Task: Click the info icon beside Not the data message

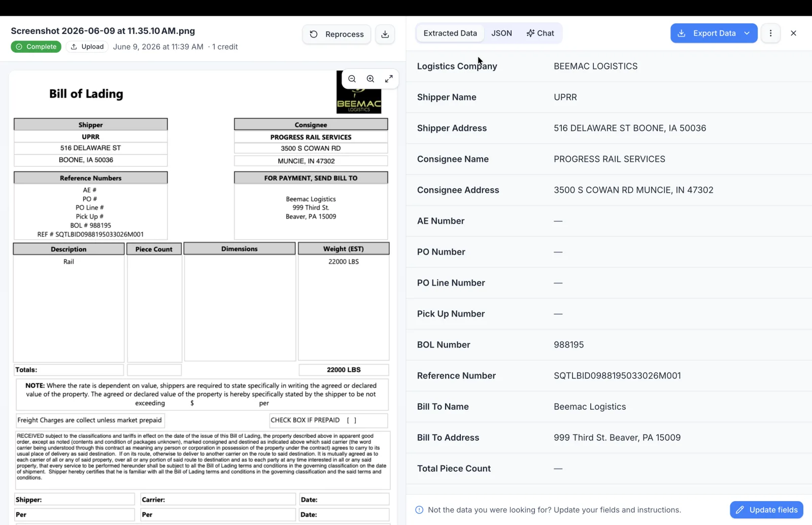Action: coord(419,510)
